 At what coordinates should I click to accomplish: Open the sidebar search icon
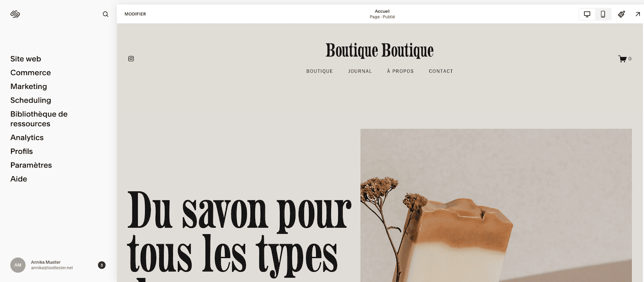coord(105,14)
